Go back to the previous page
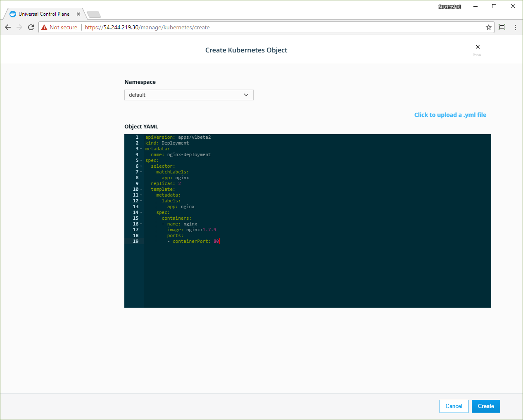The image size is (523, 420). click(x=8, y=27)
